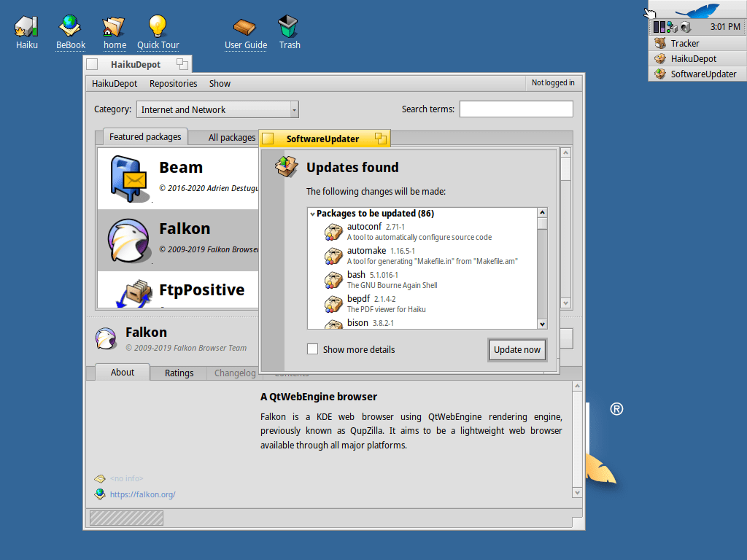
Task: Click the network status tray icon
Action: coord(672,27)
